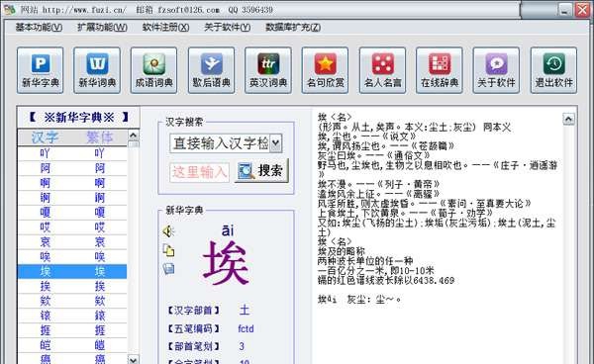Image resolution: width=594 pixels, height=364 pixels.
Task: Click the 部首笔划 value 3
Action: (x=242, y=346)
